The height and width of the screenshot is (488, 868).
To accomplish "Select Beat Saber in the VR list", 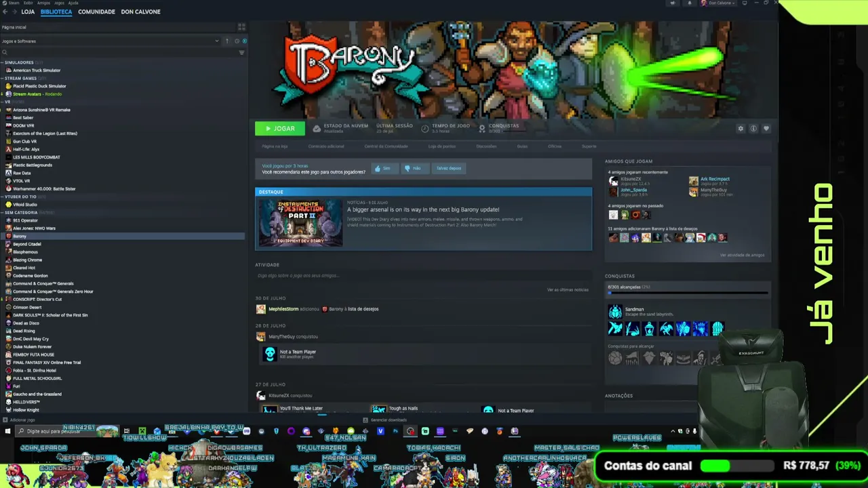I will point(23,118).
